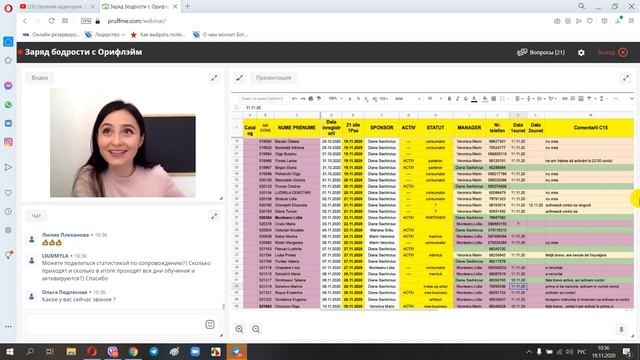Zoom in on the presentation
The width and height of the screenshot is (640, 360).
tap(239, 329)
